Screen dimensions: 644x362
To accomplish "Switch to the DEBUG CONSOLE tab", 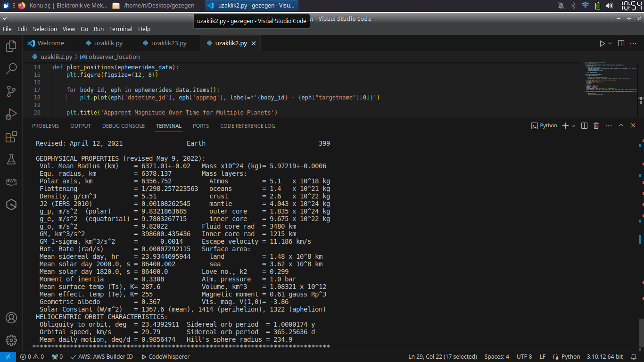I will (124, 126).
